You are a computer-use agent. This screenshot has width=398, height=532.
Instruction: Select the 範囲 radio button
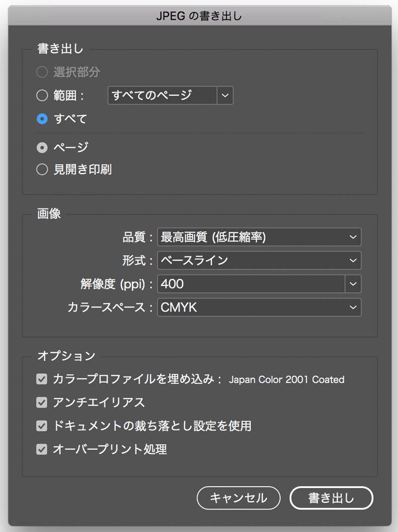pyautogui.click(x=42, y=96)
